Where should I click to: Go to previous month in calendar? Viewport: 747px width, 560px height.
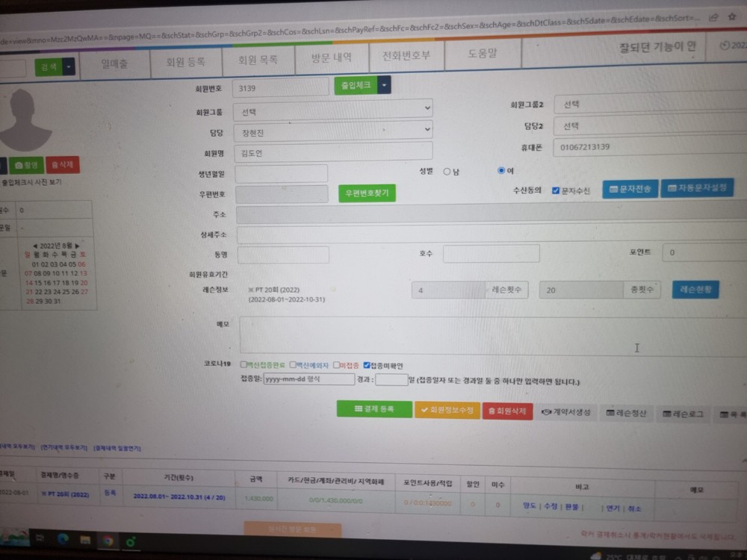tap(34, 246)
